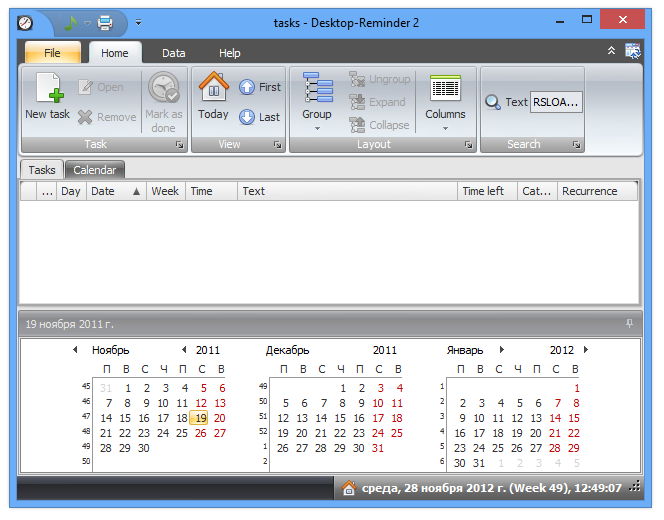664x520 pixels.
Task: Sort by the Time left column header
Action: coord(487,191)
